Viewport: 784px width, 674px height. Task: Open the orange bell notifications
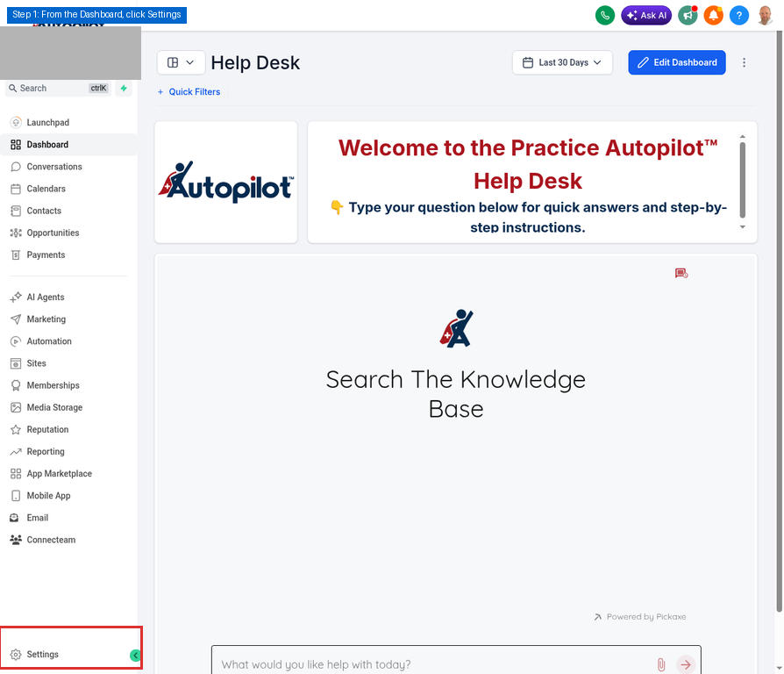(714, 15)
